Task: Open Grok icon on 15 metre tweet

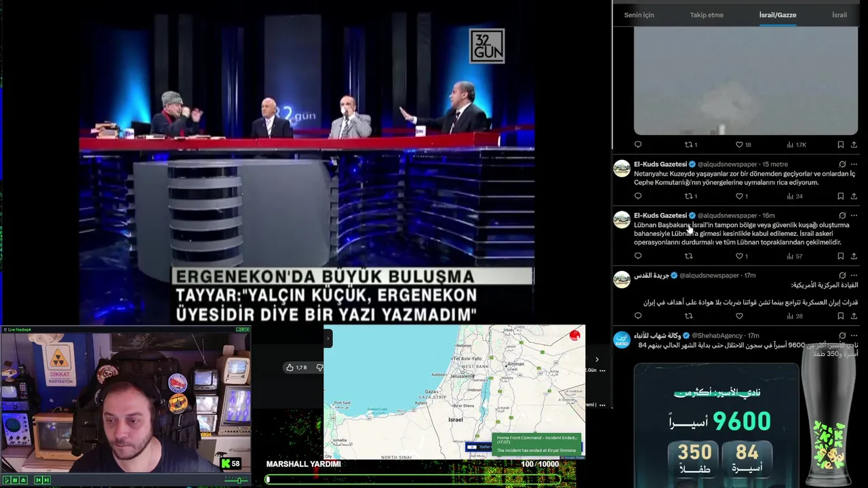Action: click(x=842, y=164)
